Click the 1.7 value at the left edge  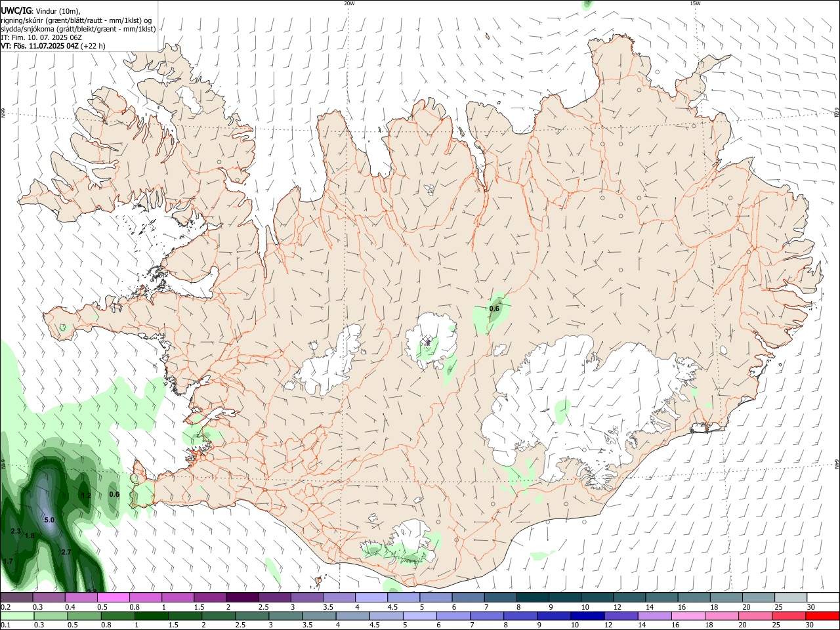[8, 561]
